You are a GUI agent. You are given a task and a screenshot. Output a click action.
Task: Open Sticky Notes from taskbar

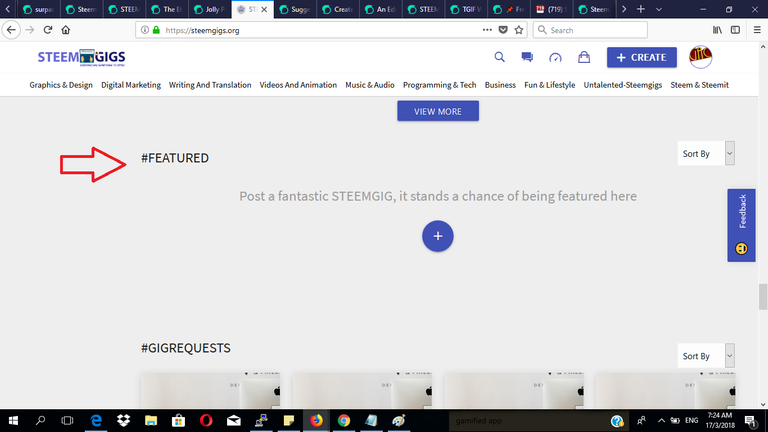289,421
